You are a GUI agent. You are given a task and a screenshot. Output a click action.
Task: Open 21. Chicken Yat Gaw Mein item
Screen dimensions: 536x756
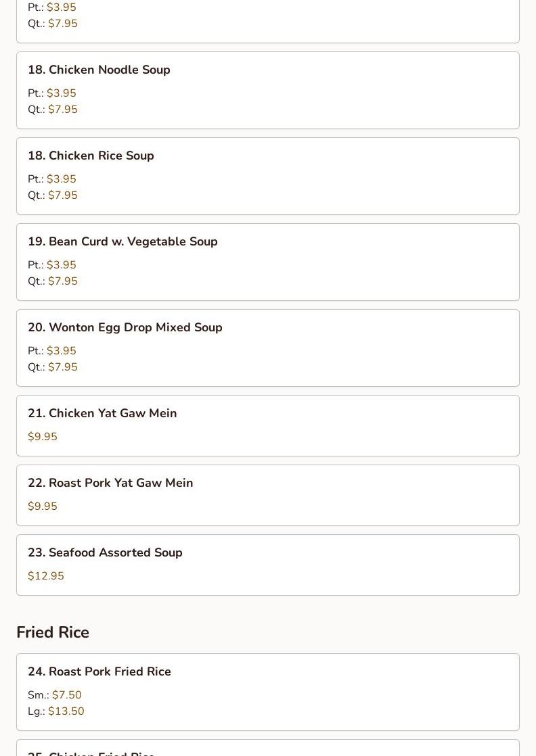point(268,426)
